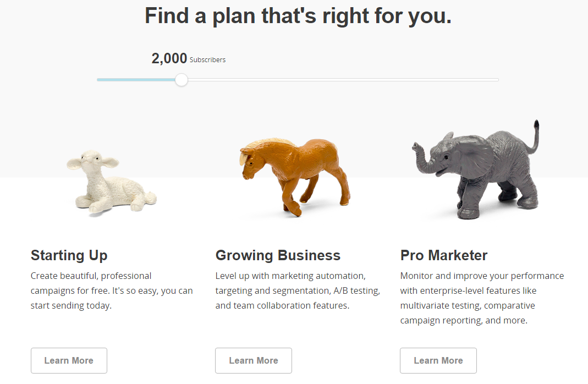The width and height of the screenshot is (588, 384).
Task: Click the Growing Business description paragraph
Action: click(298, 290)
